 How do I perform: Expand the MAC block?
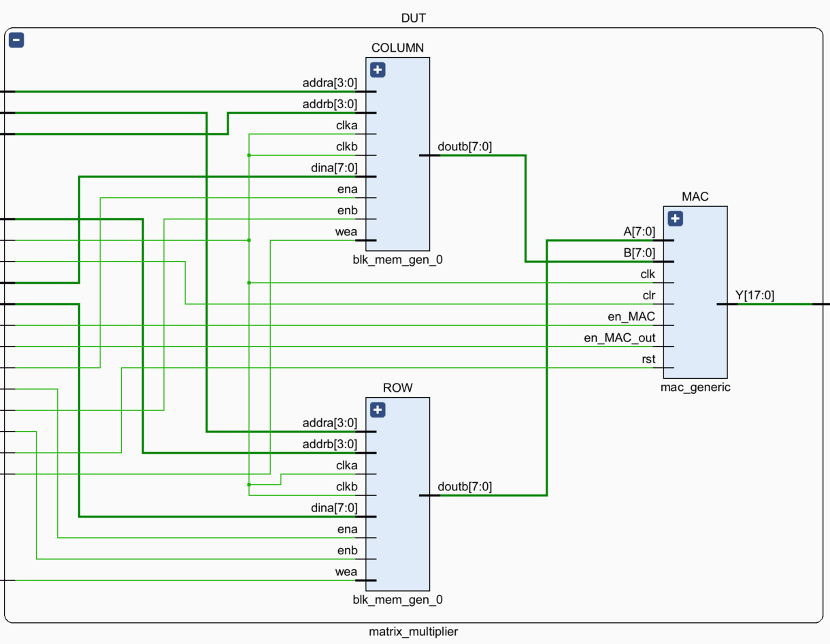675,218
